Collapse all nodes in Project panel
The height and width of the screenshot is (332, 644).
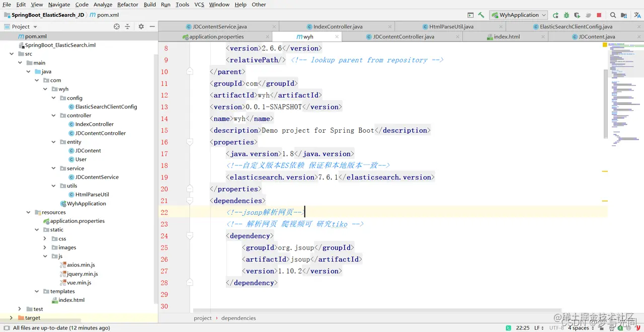pyautogui.click(x=128, y=27)
